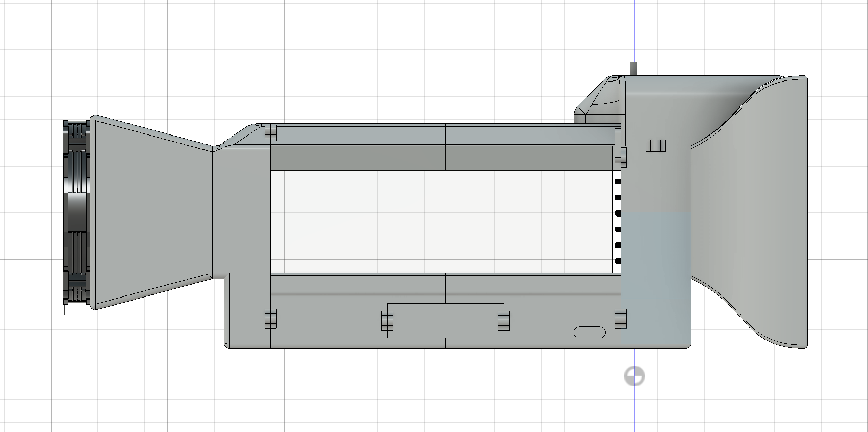Screen dimensions: 868x432
Task: Select the clip on the rectangular panel's left edge
Action: click(387, 320)
